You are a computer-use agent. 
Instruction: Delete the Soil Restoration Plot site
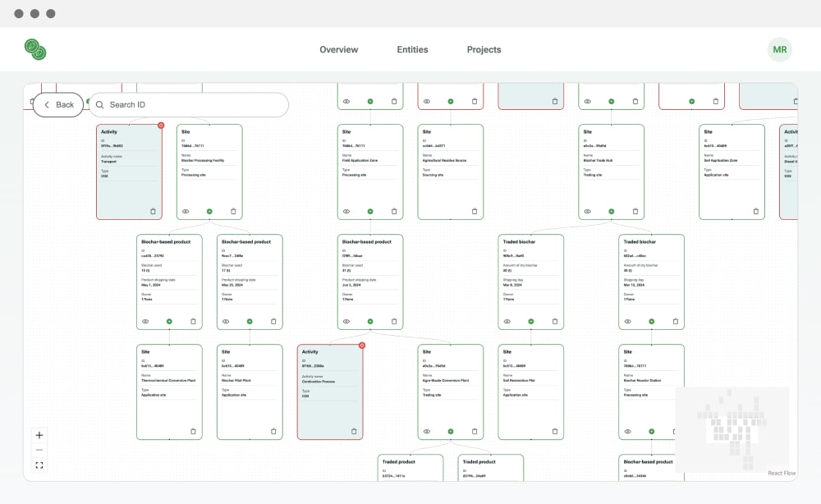point(555,431)
